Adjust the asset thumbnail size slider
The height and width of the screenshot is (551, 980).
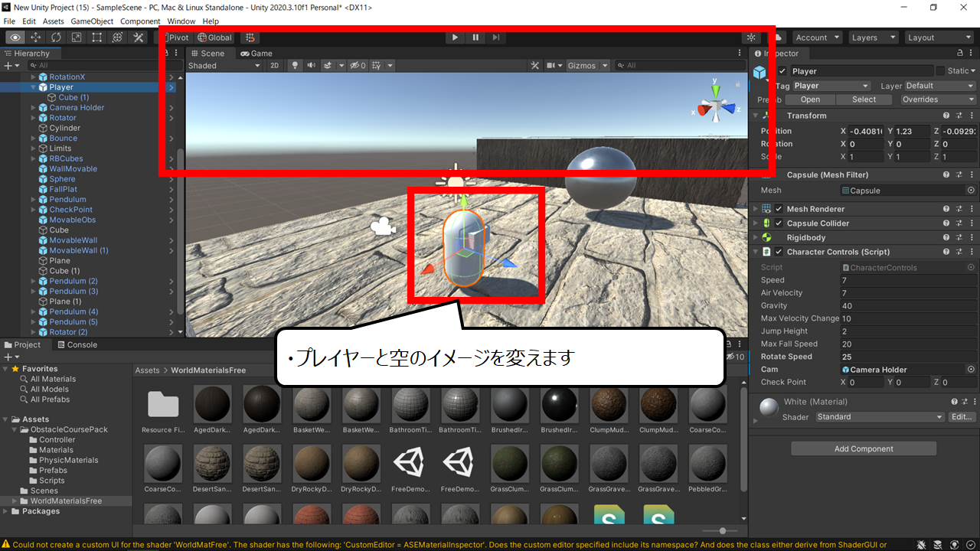(x=723, y=531)
